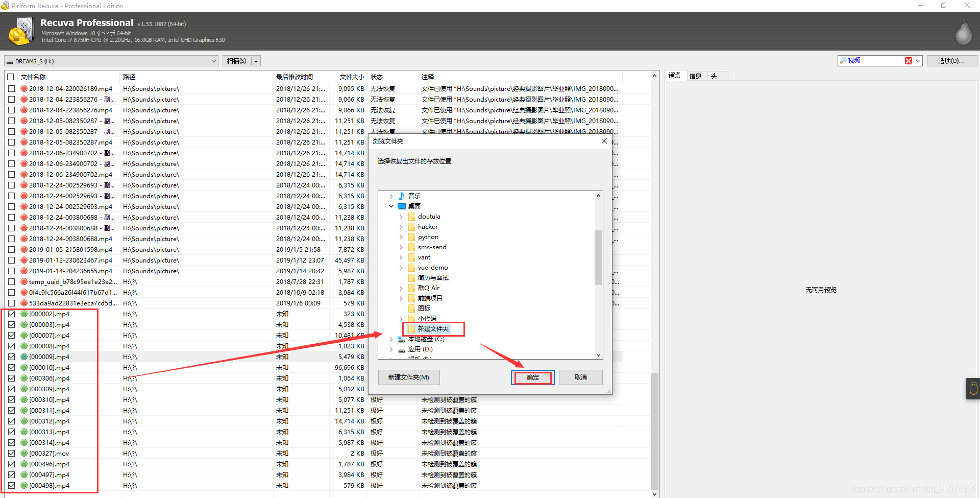Click the drive icon for 应用 (D:)
The width and height of the screenshot is (980, 498).
tap(402, 349)
